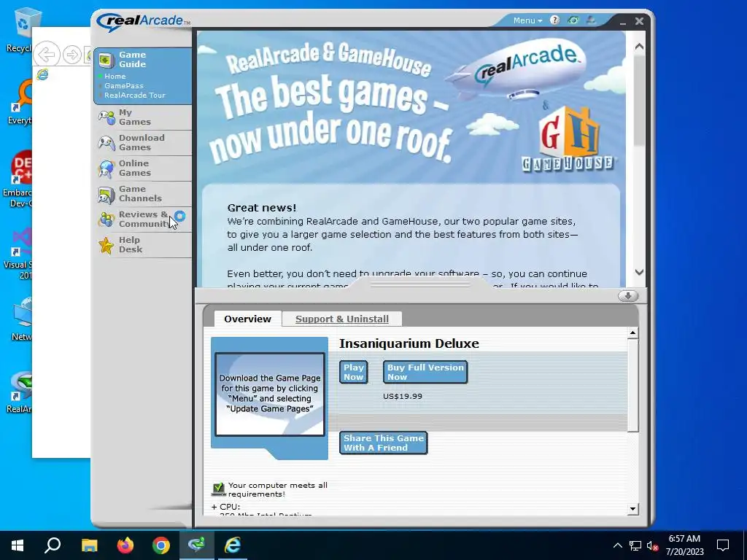Viewport: 747px width, 560px height.
Task: Click Buy Full Version Now button
Action: pos(425,372)
